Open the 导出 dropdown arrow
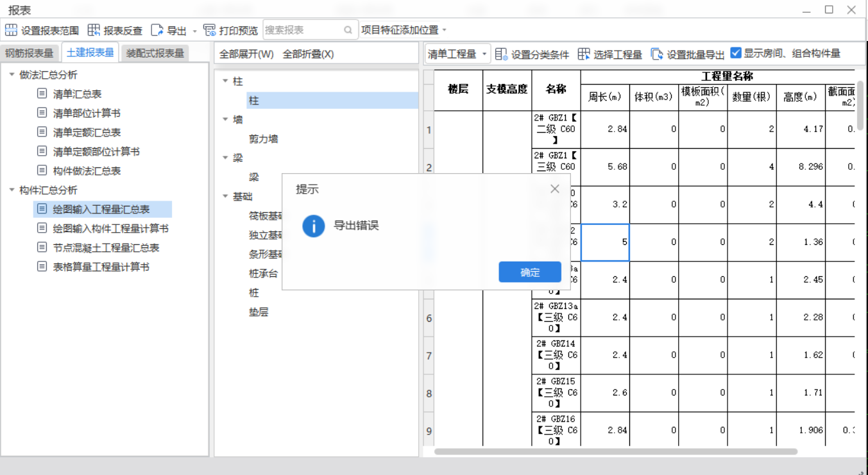 coord(195,31)
